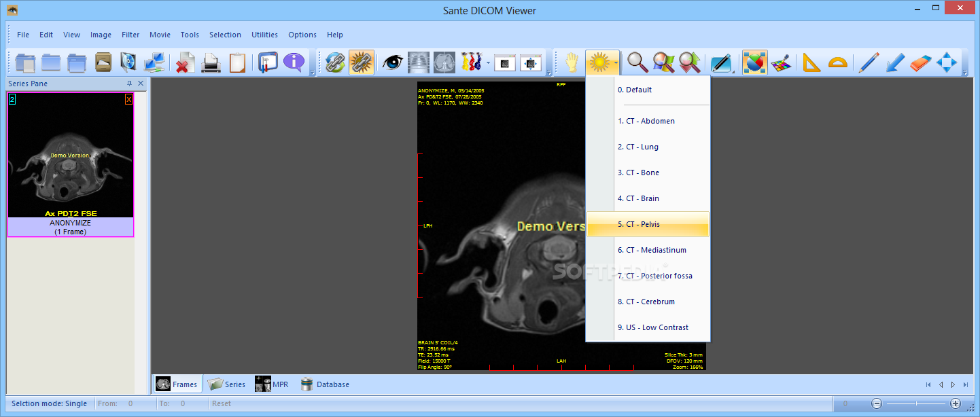This screenshot has width=980, height=417.
Task: Click the zoom slider in status bar
Action: (916, 403)
